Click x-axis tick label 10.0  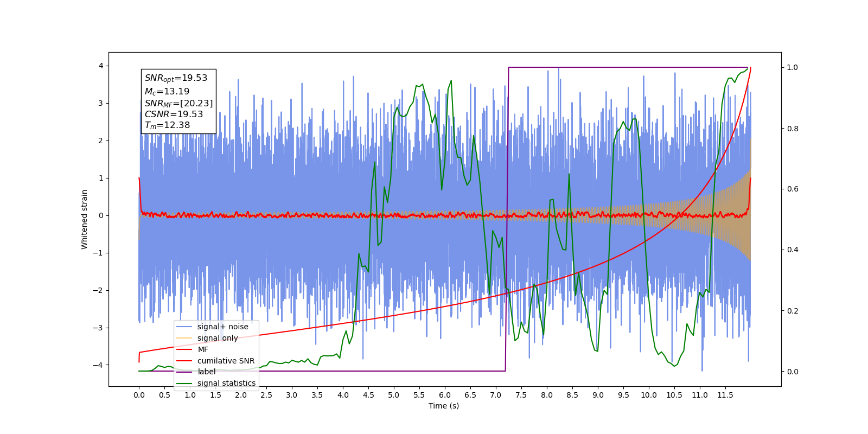(x=649, y=395)
